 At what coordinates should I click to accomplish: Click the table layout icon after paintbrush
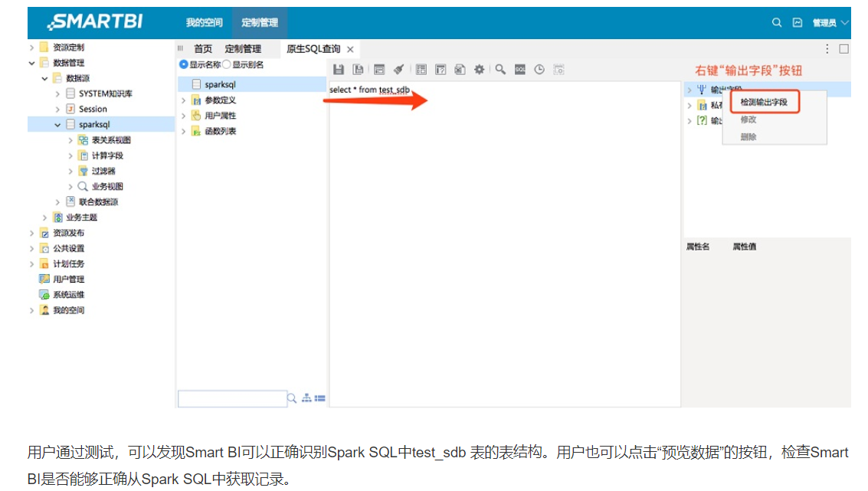(x=421, y=69)
